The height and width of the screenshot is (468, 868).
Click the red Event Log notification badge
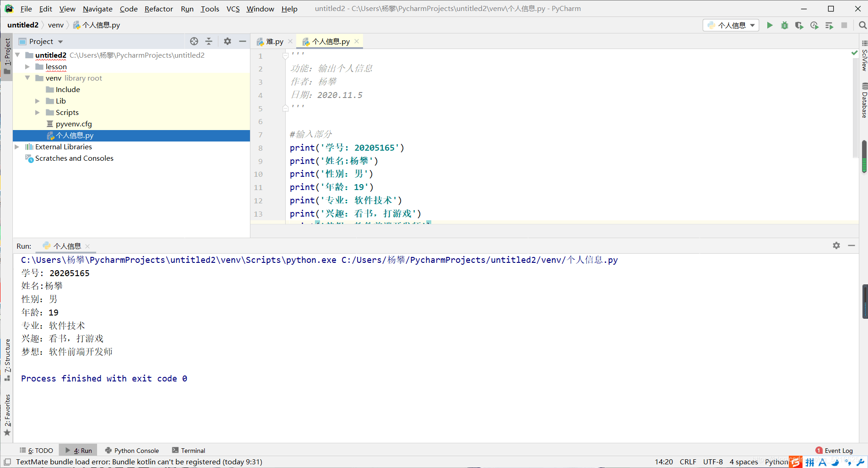pyautogui.click(x=819, y=450)
